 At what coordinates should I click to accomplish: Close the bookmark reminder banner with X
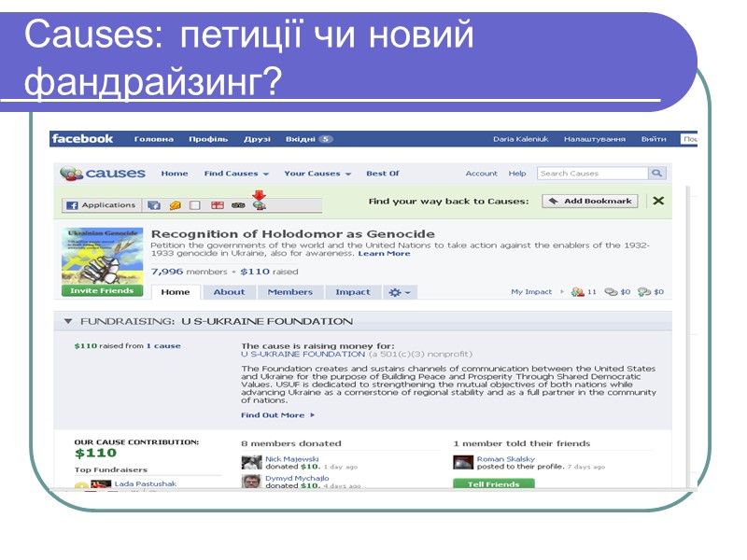point(658,201)
